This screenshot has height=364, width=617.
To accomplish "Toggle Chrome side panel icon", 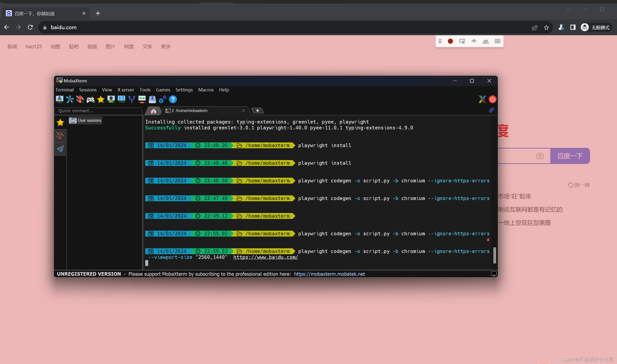I will (573, 27).
